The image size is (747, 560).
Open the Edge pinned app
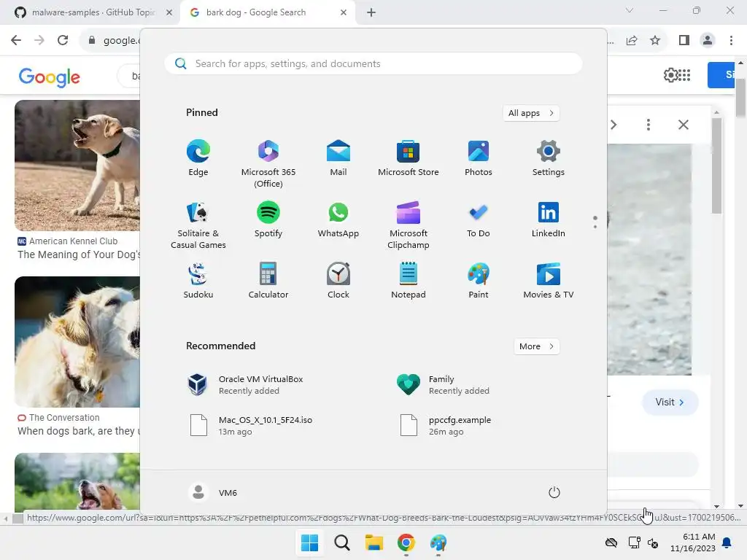(x=198, y=158)
